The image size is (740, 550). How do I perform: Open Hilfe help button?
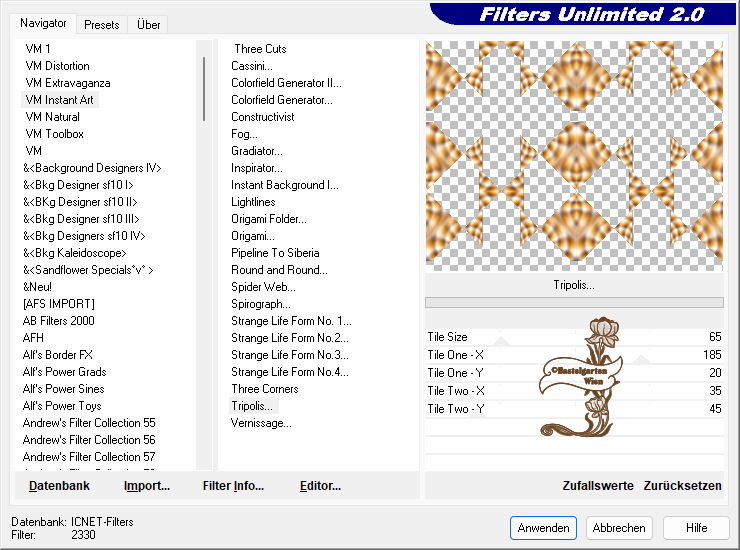(696, 528)
